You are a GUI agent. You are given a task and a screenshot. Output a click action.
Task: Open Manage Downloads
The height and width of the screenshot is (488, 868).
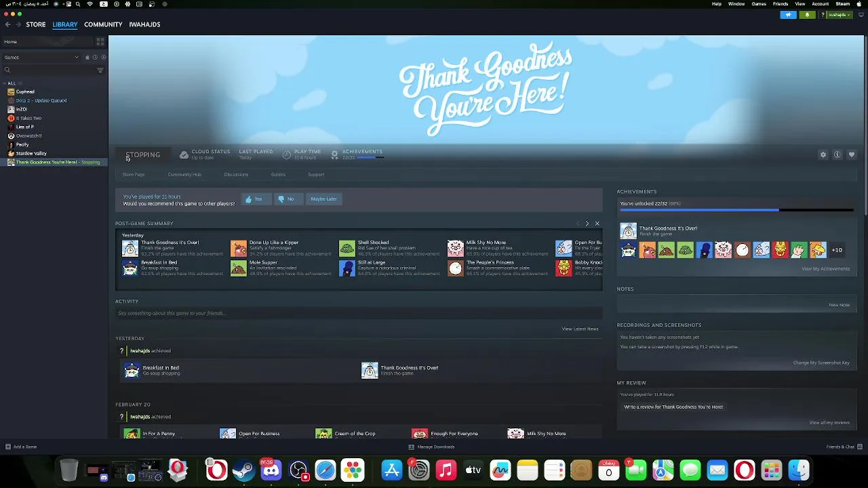[431, 447]
